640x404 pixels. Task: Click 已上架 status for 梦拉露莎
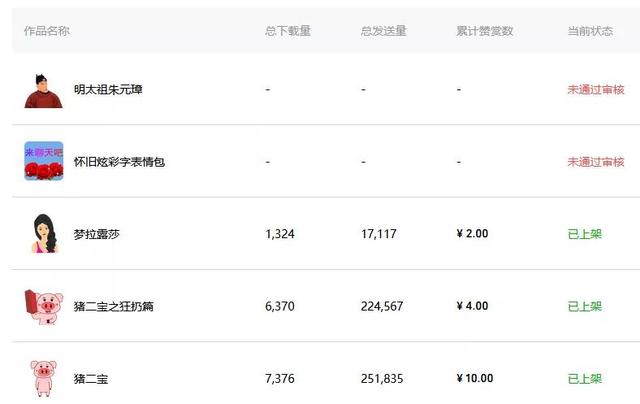584,234
